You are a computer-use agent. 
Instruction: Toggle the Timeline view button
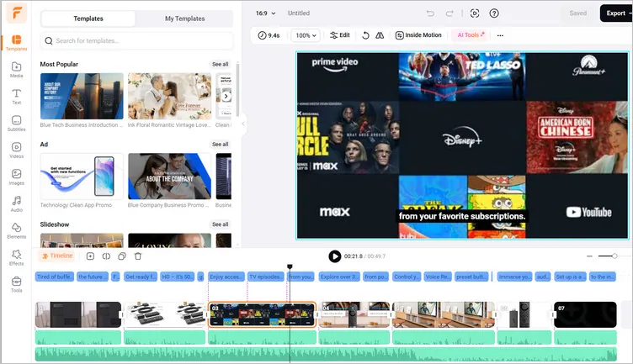coord(57,256)
